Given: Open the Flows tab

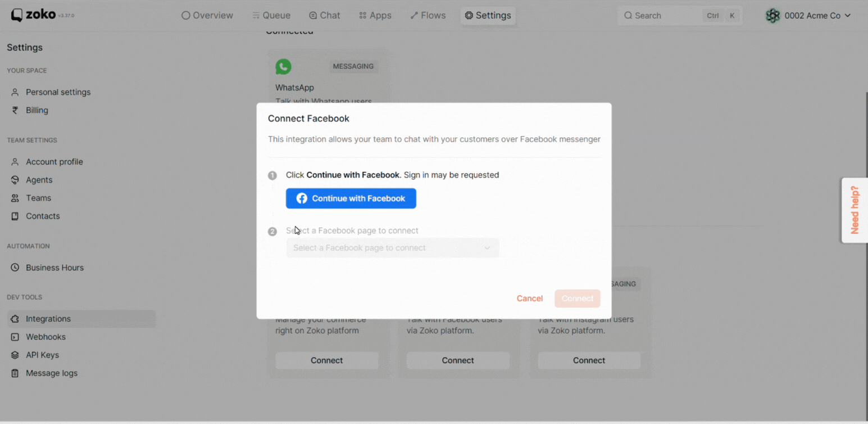Looking at the screenshot, I should (428, 15).
